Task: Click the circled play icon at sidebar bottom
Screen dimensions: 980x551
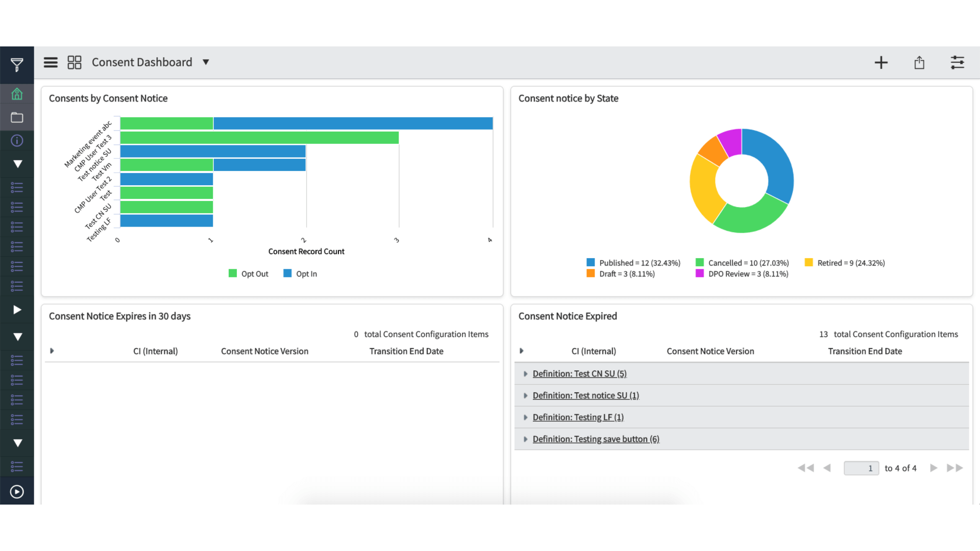Action: (17, 492)
